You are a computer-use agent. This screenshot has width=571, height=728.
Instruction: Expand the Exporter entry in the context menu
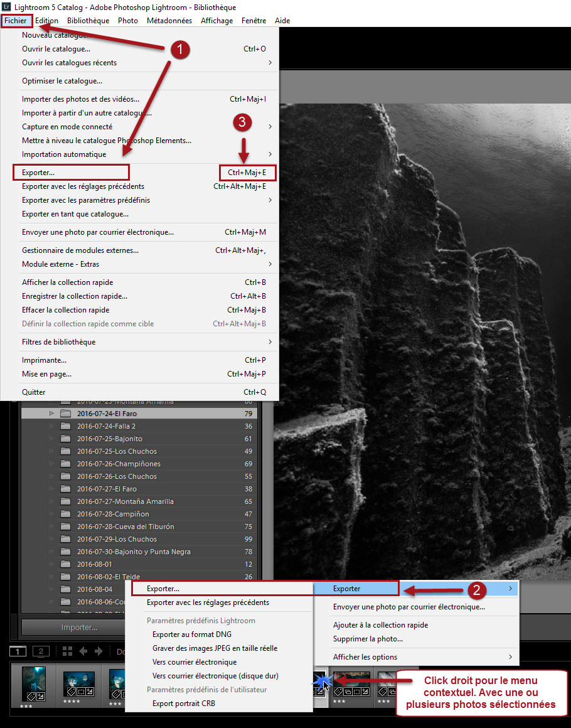(x=417, y=588)
